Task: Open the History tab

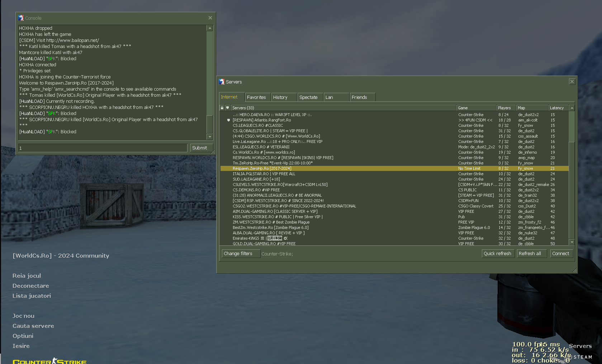Action: pyautogui.click(x=284, y=97)
